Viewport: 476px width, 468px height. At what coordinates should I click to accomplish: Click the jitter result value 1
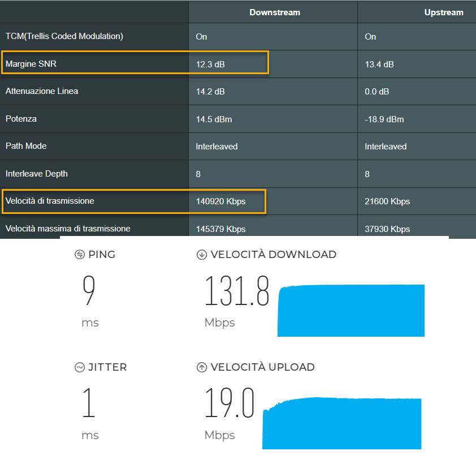tap(89, 402)
